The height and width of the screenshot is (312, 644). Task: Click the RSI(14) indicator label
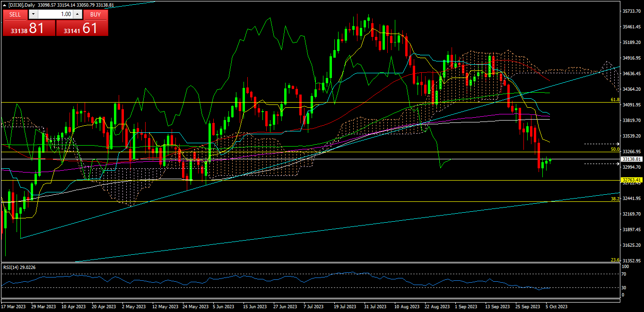tap(19, 268)
